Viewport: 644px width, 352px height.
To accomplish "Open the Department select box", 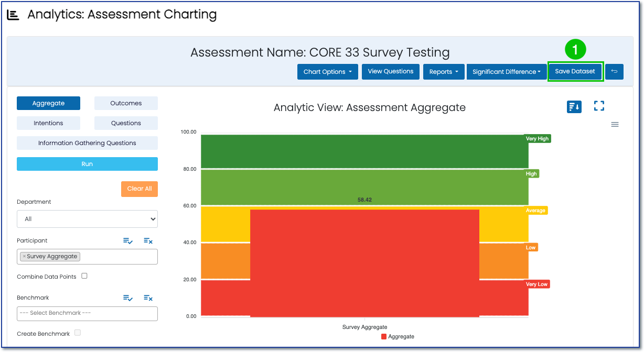I will pos(87,219).
